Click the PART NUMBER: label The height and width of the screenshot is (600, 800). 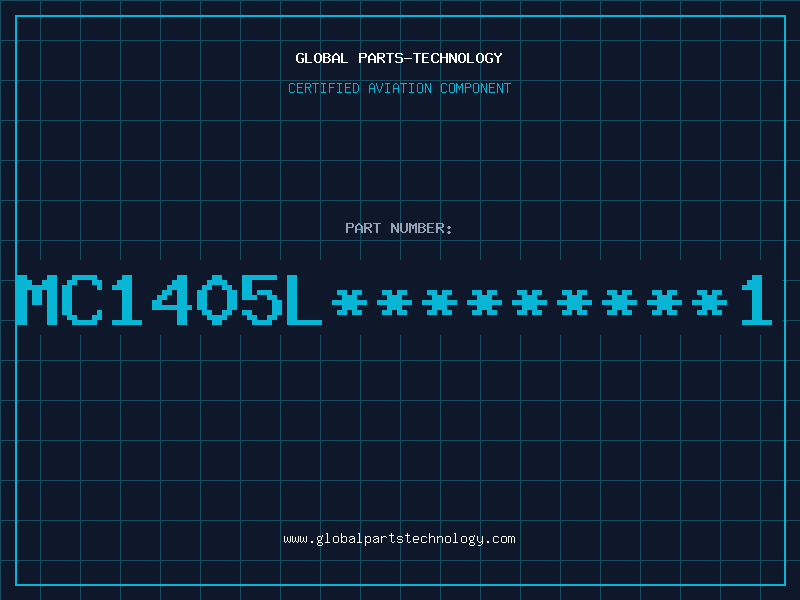[x=399, y=228]
